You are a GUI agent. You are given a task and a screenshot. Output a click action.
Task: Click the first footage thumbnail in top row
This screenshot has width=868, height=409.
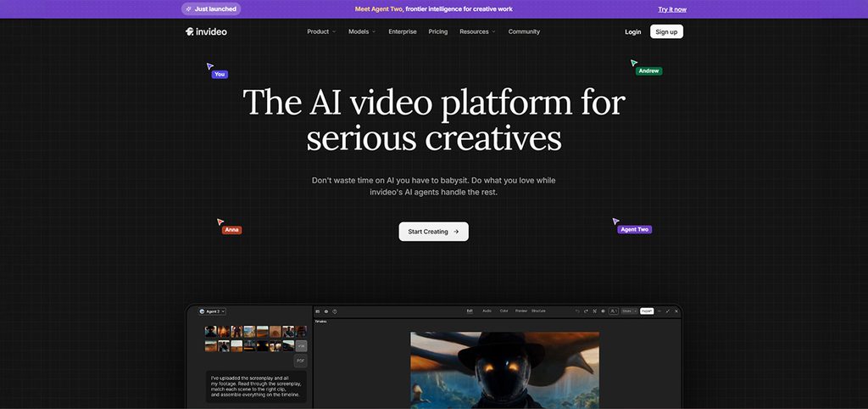(x=210, y=332)
